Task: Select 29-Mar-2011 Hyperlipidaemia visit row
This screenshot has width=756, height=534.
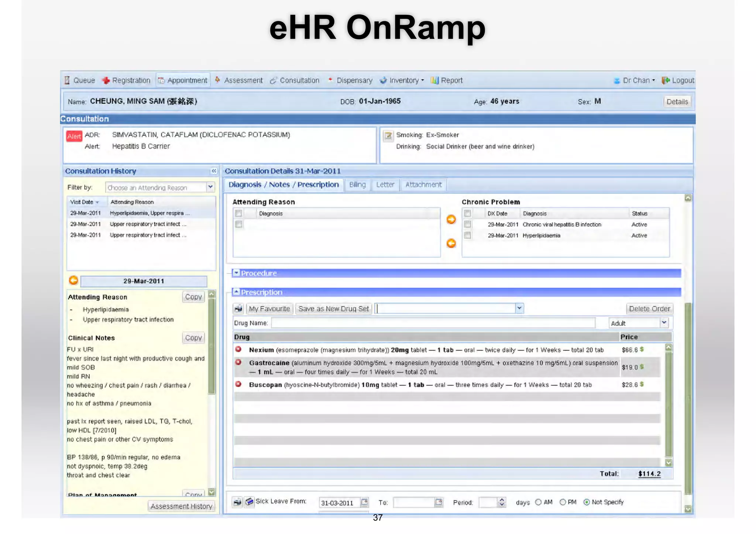Action: 141,213
